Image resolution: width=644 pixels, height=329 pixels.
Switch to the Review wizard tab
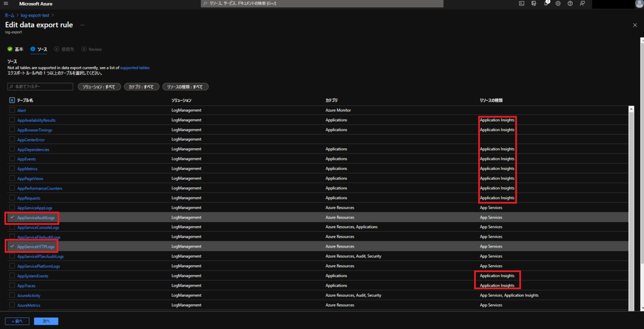(x=91, y=49)
